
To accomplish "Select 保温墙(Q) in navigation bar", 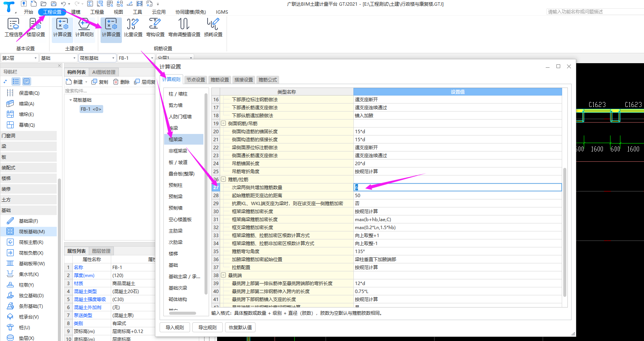I will 29,93.
